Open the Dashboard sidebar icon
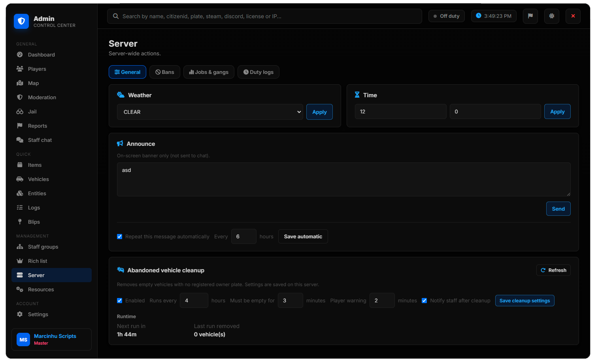The height and width of the screenshot is (364, 598). 20,55
